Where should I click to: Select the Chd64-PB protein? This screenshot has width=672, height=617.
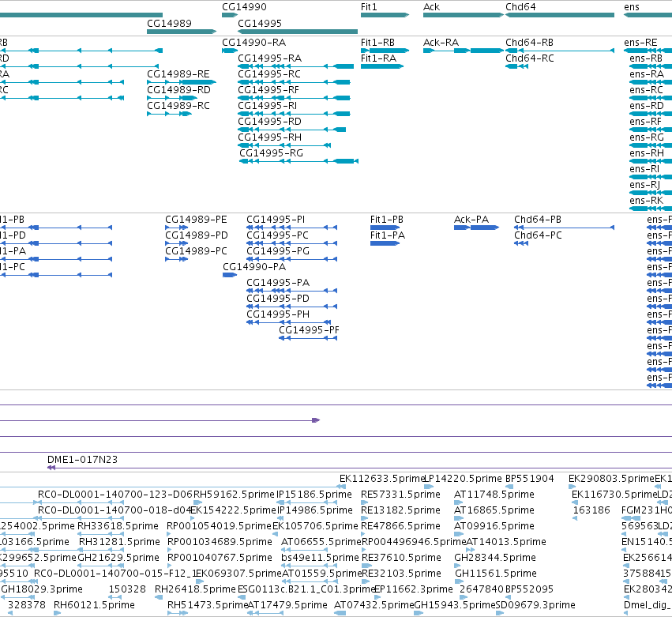tap(564, 228)
